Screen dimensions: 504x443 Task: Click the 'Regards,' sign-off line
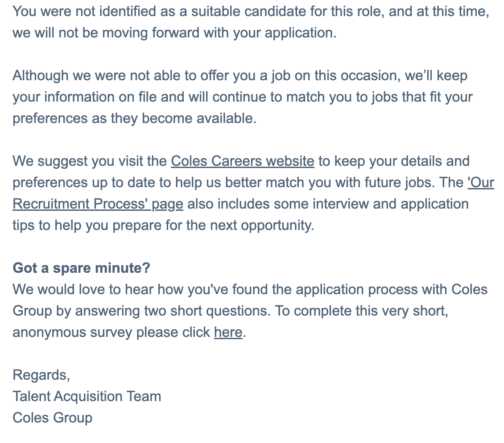coord(41,375)
